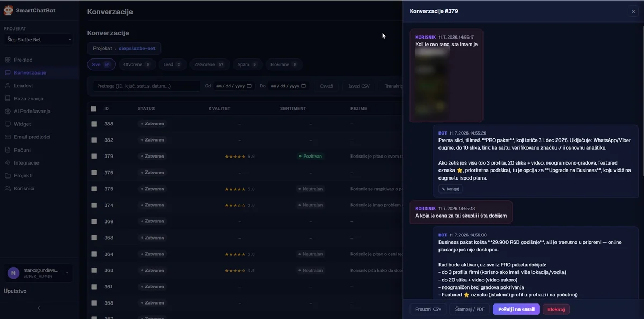Check the box for conversation 375
The image size is (644, 319).
tap(93, 189)
